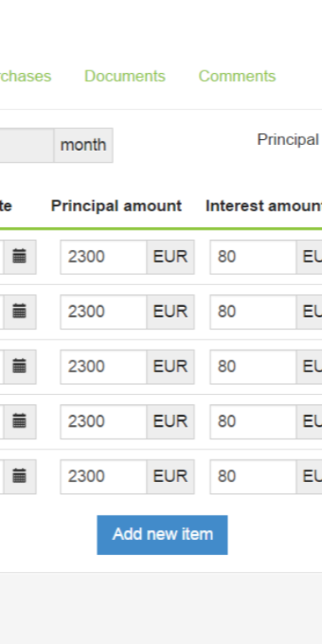The width and height of the screenshot is (322, 644).
Task: Open calendar picker in fifth row
Action: tap(20, 477)
